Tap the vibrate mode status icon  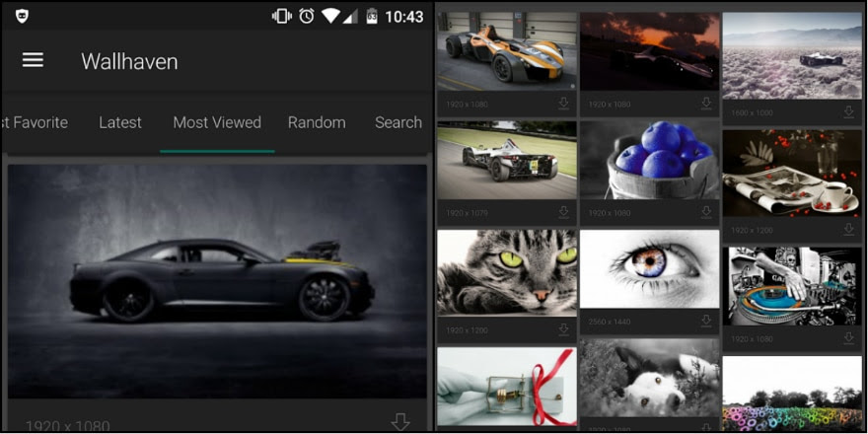(x=282, y=16)
